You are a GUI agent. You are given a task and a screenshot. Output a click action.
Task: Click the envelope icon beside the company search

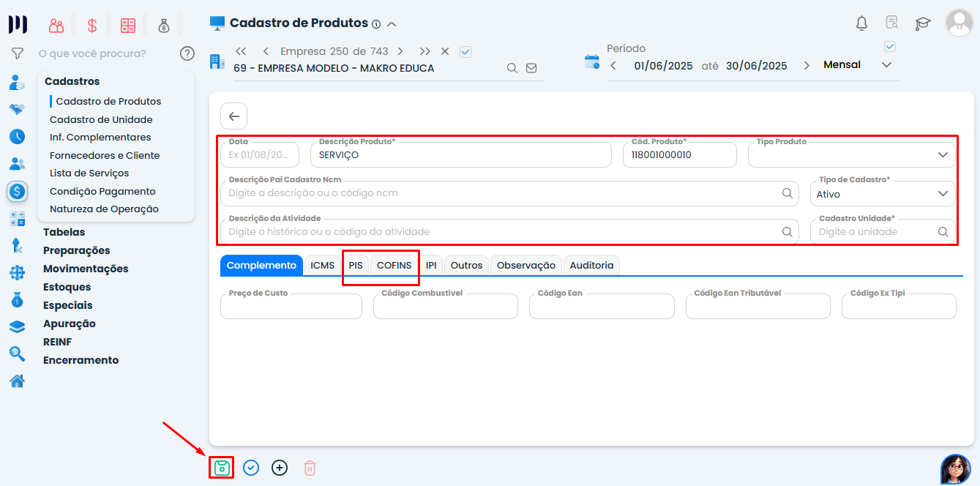(531, 67)
